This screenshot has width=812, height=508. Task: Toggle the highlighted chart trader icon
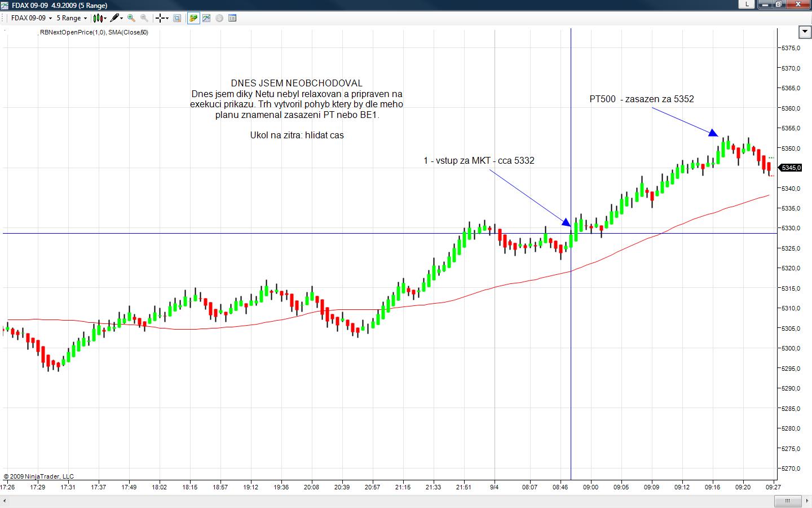193,18
